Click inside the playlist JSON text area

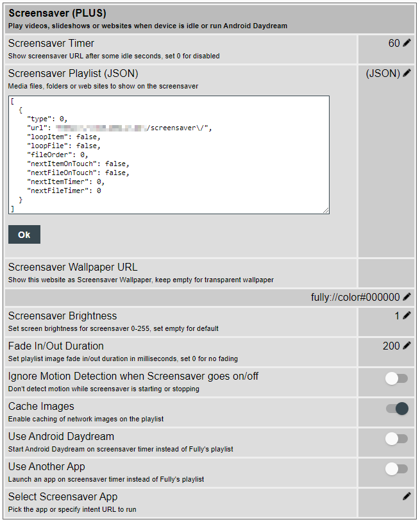coord(169,155)
